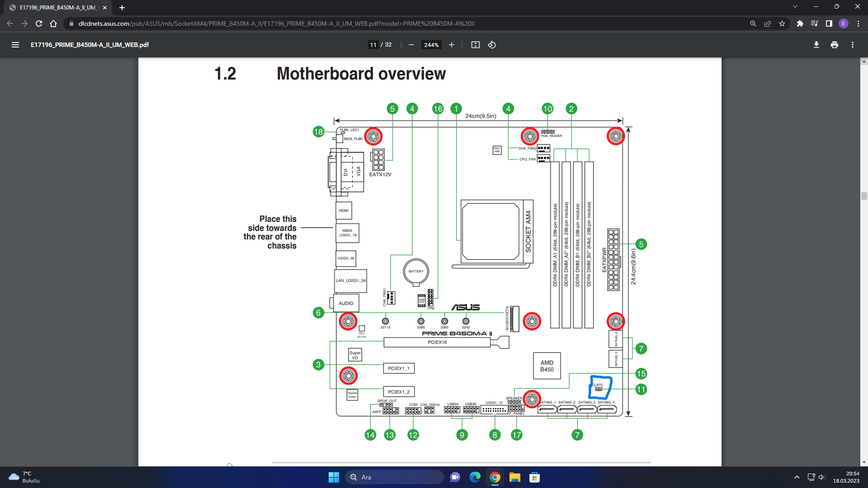Open the browser home page
The height and width of the screenshot is (488, 868).
click(x=53, y=23)
